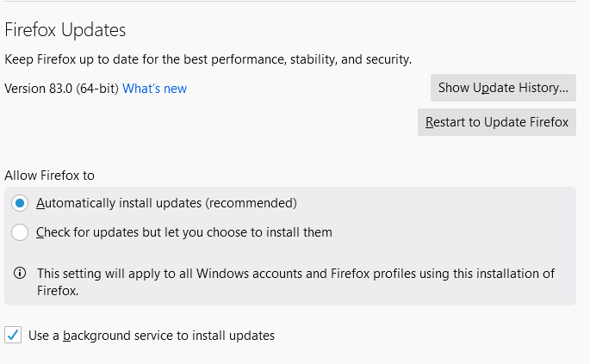Viewport: 590px width, 364px height.
Task: Click Restart to Update Firefox button
Action: coord(497,122)
